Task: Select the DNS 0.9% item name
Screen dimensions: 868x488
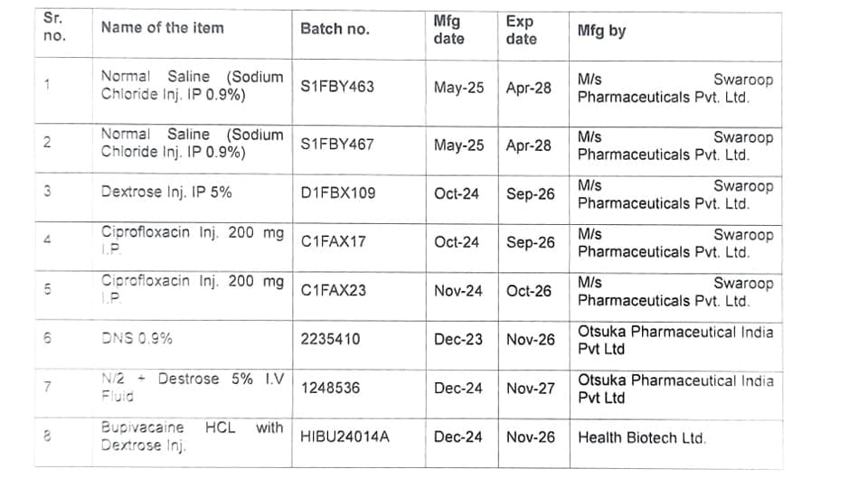Action: pyautogui.click(x=137, y=340)
